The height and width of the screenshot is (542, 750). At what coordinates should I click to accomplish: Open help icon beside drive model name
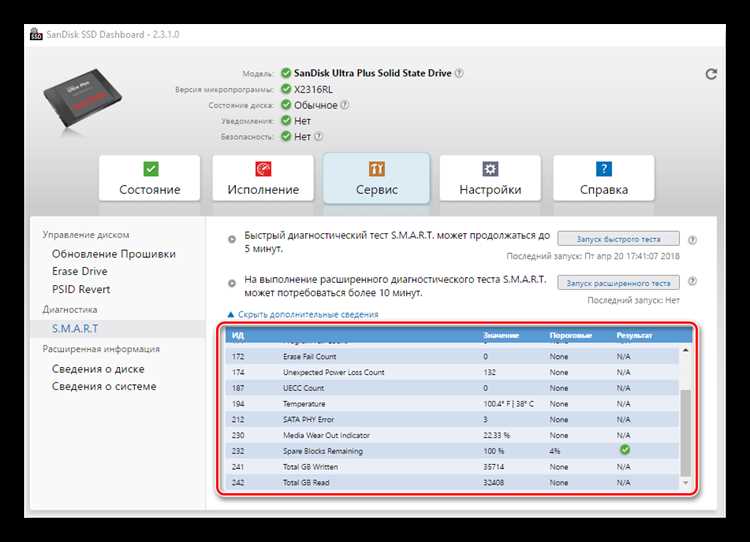tap(459, 73)
